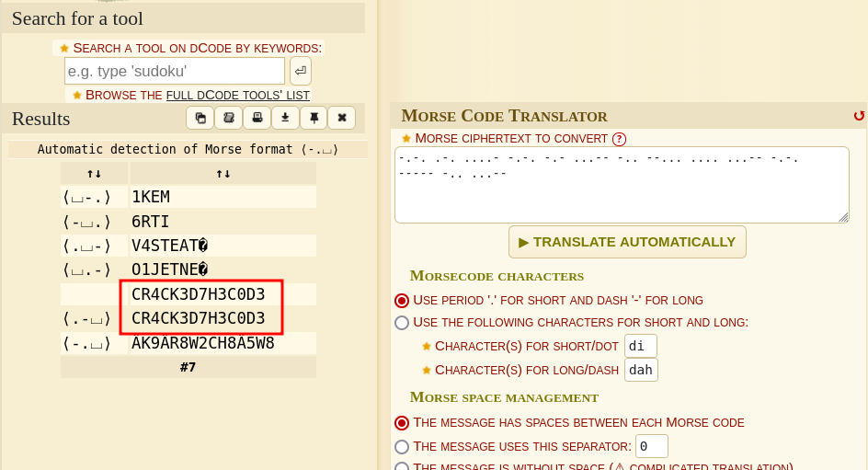
Task: Download the results using download icon
Action: 285,118
